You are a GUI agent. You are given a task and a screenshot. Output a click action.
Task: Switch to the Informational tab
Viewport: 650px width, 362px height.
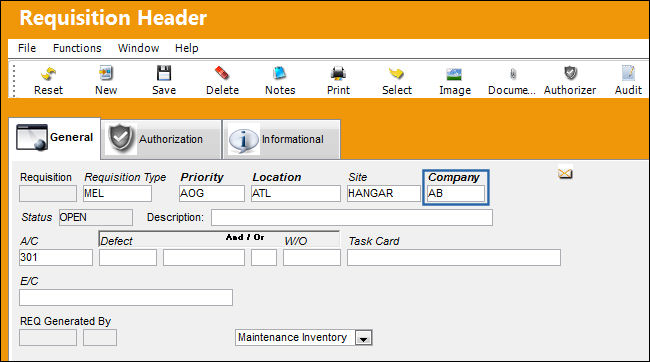[x=281, y=139]
